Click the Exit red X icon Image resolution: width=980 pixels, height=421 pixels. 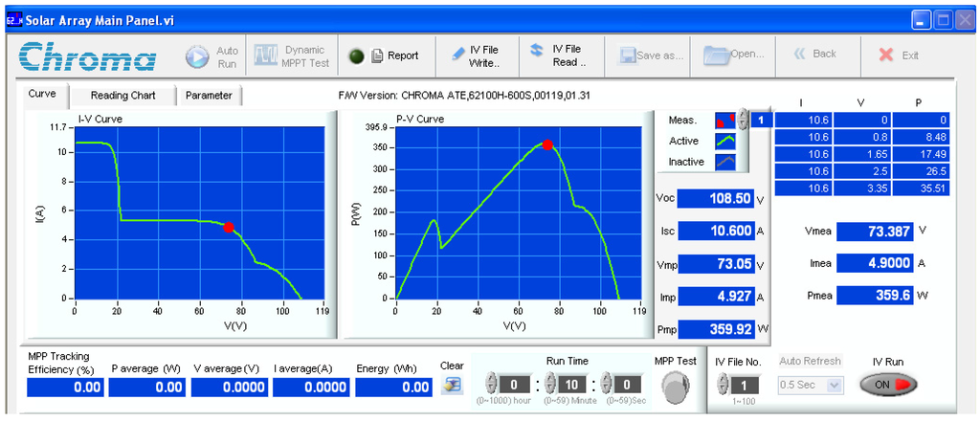(x=886, y=55)
